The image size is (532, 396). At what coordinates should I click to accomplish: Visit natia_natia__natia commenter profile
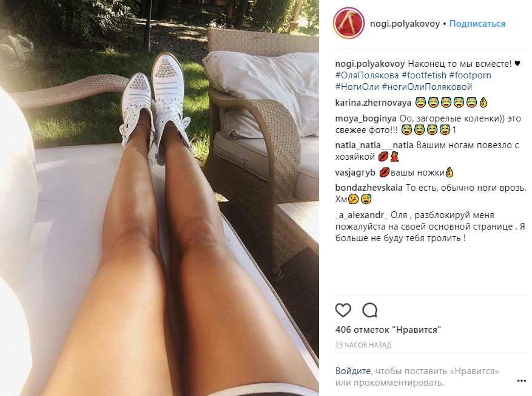pos(374,145)
